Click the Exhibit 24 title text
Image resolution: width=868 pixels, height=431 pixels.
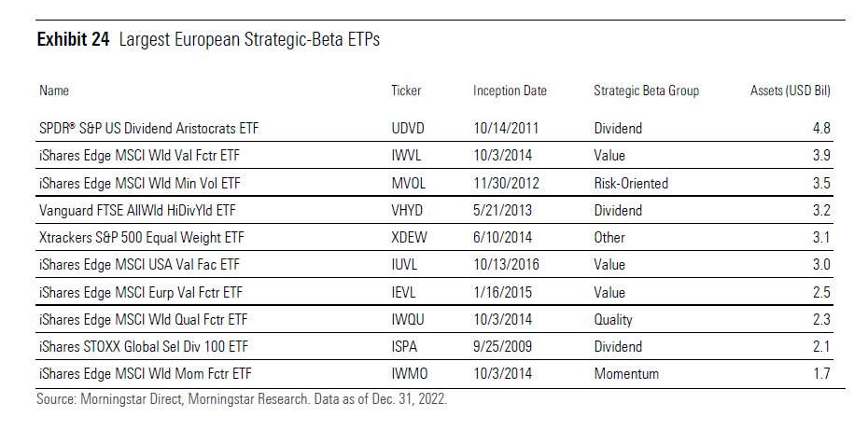coord(207,40)
